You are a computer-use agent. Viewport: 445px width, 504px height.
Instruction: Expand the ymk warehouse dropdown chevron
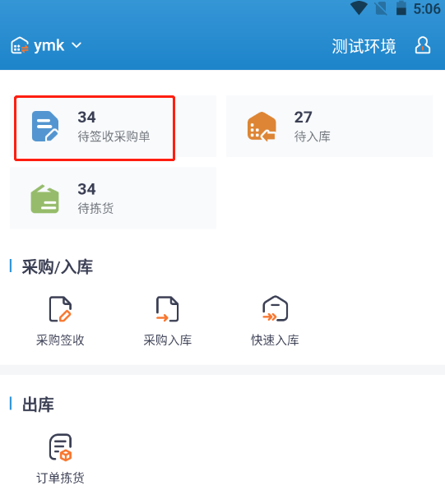tap(76, 45)
